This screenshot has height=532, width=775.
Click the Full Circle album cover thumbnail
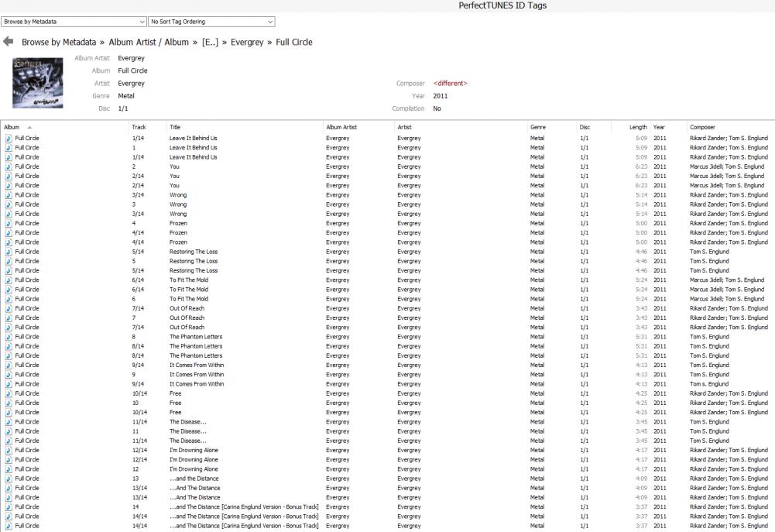pyautogui.click(x=37, y=82)
